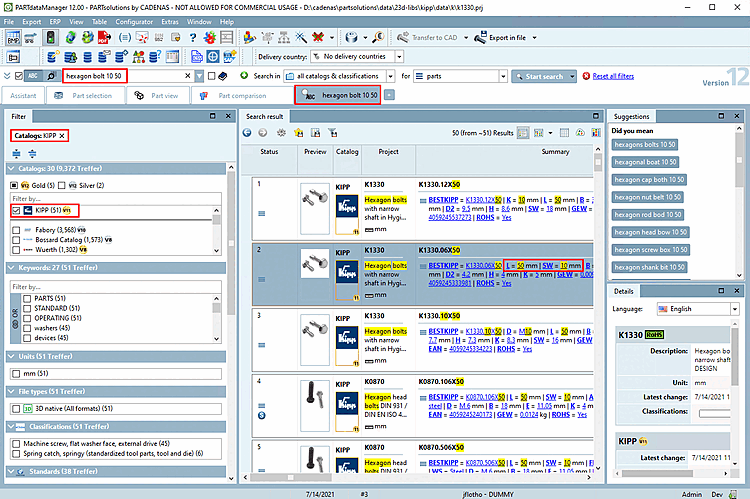Switch to table grid view icon in results
The width and height of the screenshot is (750, 499).
point(564,133)
